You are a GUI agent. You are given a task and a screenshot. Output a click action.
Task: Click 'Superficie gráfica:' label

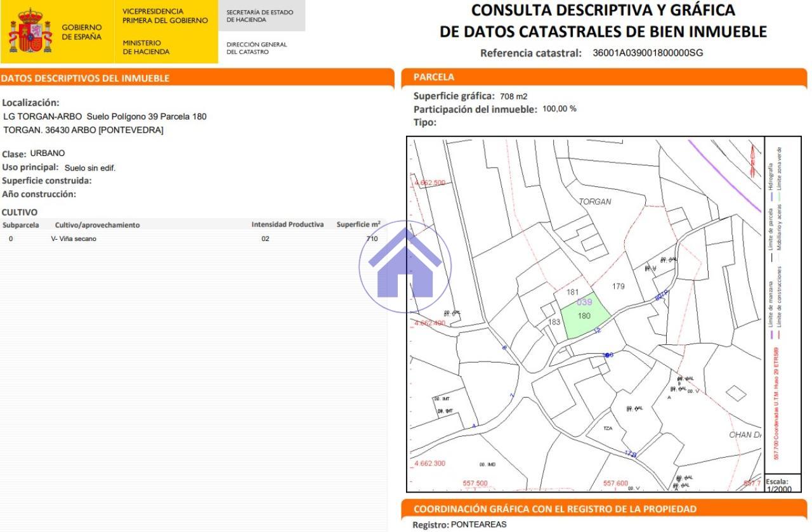[x=454, y=96]
